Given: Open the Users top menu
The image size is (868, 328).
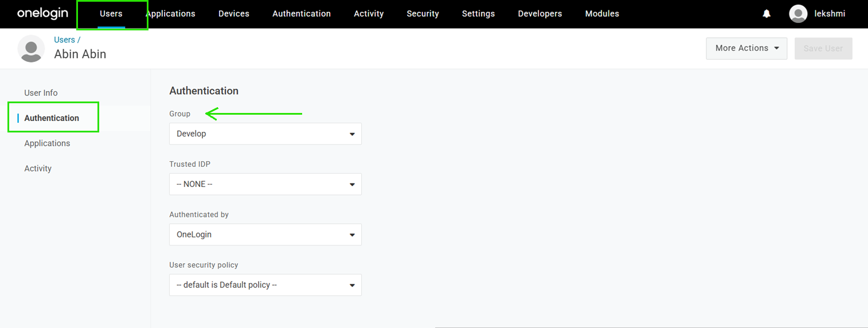Looking at the screenshot, I should coord(111,14).
